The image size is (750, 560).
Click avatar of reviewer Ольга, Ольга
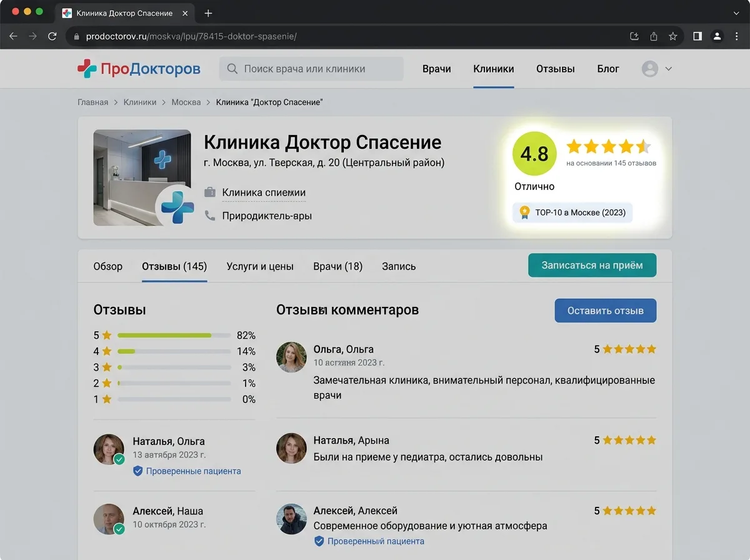coord(291,357)
